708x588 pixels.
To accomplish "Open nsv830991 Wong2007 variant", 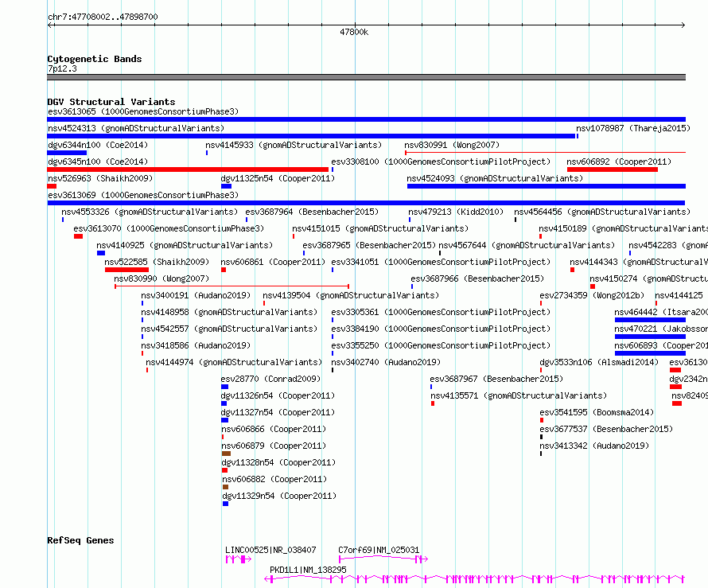I will (x=452, y=145).
